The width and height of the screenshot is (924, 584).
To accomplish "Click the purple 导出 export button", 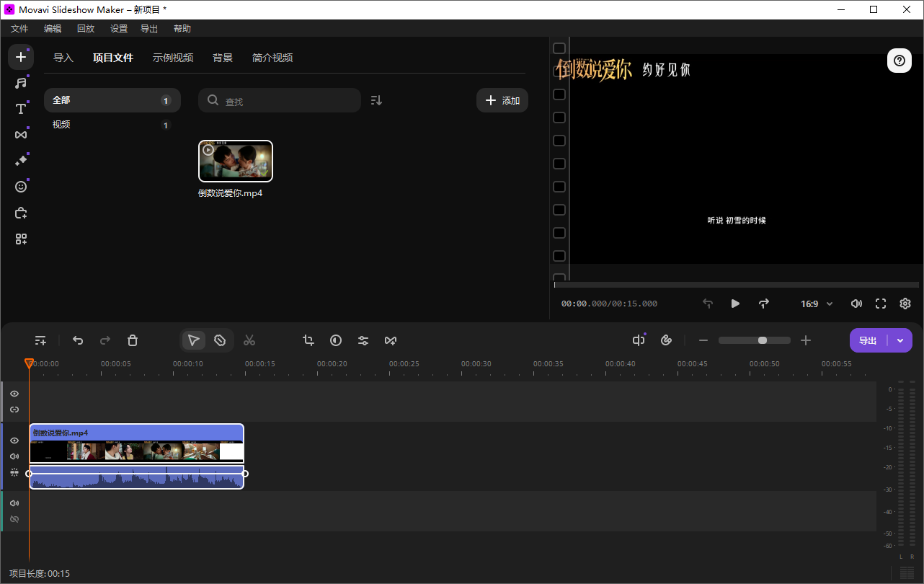I will (x=868, y=340).
